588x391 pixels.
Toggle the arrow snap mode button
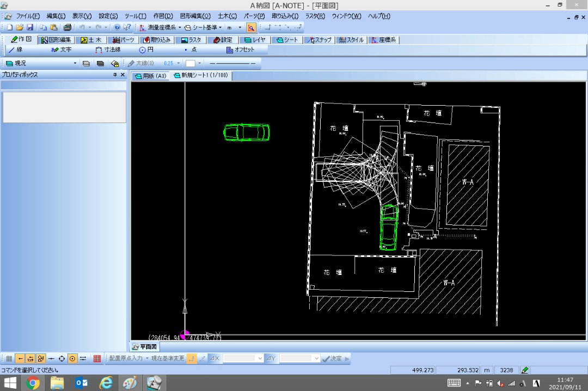[x=20, y=359]
